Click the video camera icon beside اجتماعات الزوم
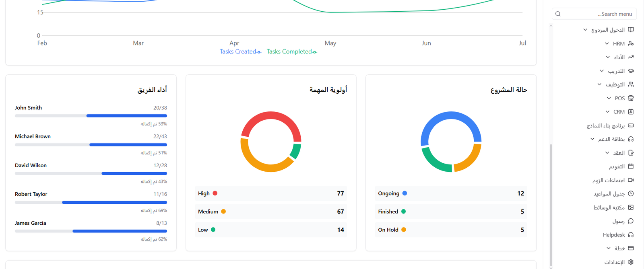 coord(631,180)
